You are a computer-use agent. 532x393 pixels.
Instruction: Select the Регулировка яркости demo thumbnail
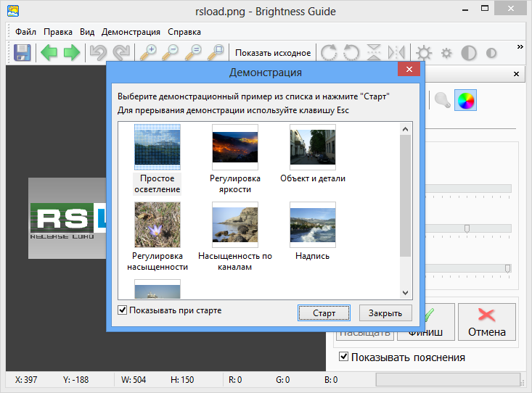click(234, 146)
